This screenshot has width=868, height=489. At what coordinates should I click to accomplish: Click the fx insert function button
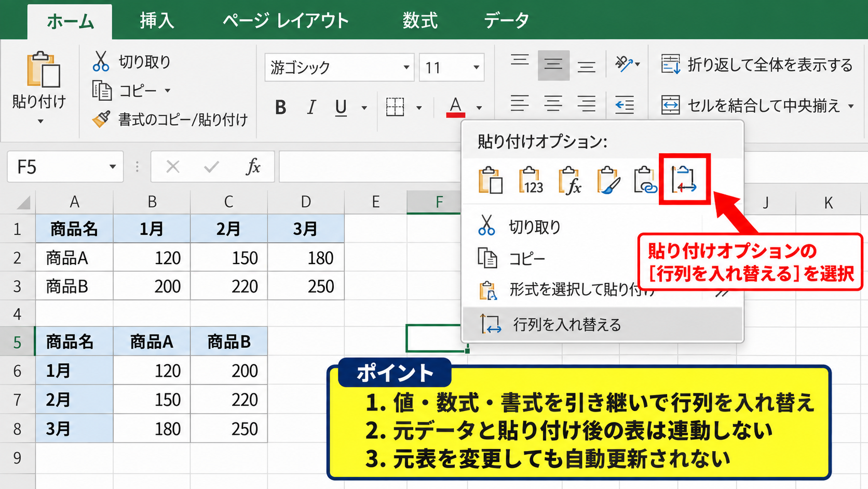pos(253,167)
